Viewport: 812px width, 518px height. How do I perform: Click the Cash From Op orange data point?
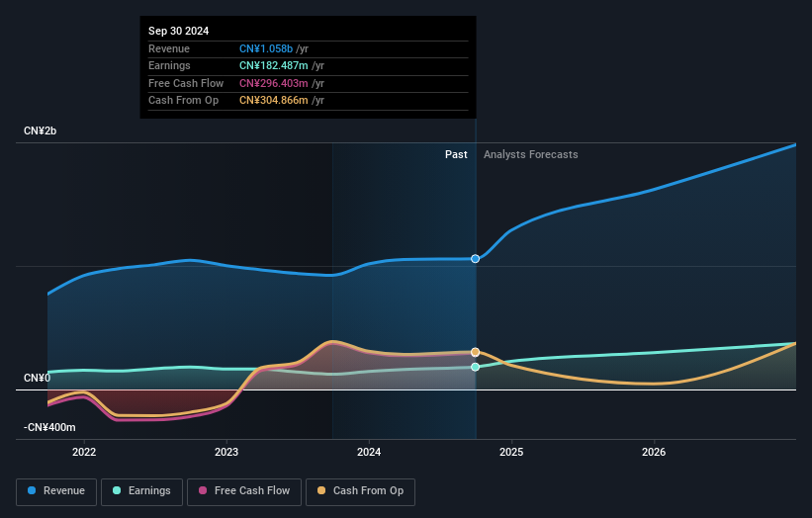pos(475,352)
